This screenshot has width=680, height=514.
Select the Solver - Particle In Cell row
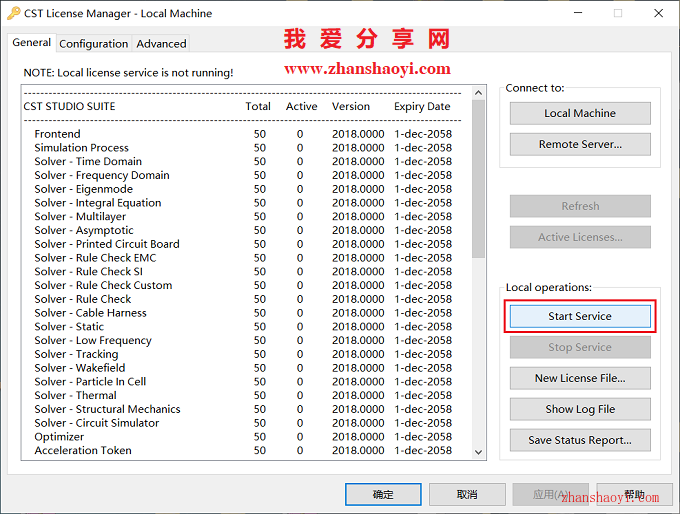[x=243, y=382]
